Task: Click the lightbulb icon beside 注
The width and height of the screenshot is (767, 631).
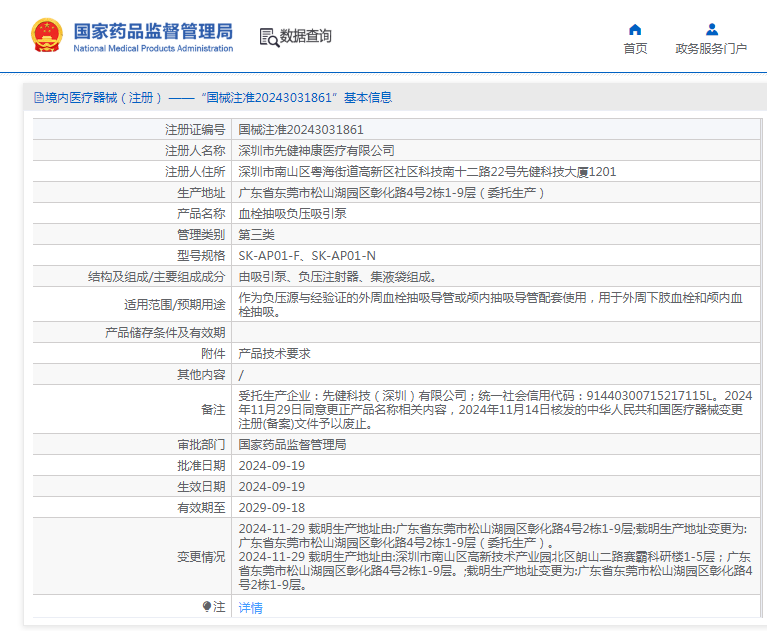Action: [207, 607]
